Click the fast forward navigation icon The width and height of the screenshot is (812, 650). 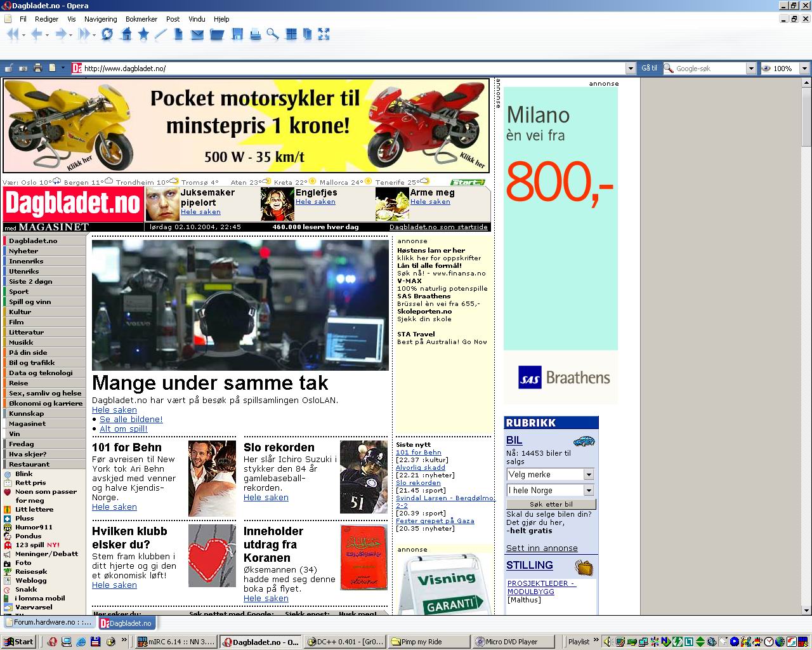[84, 34]
